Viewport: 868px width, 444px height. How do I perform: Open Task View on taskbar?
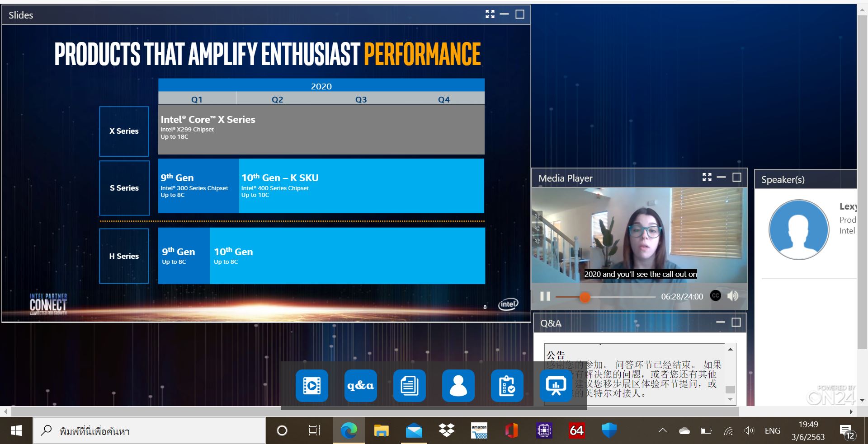tap(314, 431)
